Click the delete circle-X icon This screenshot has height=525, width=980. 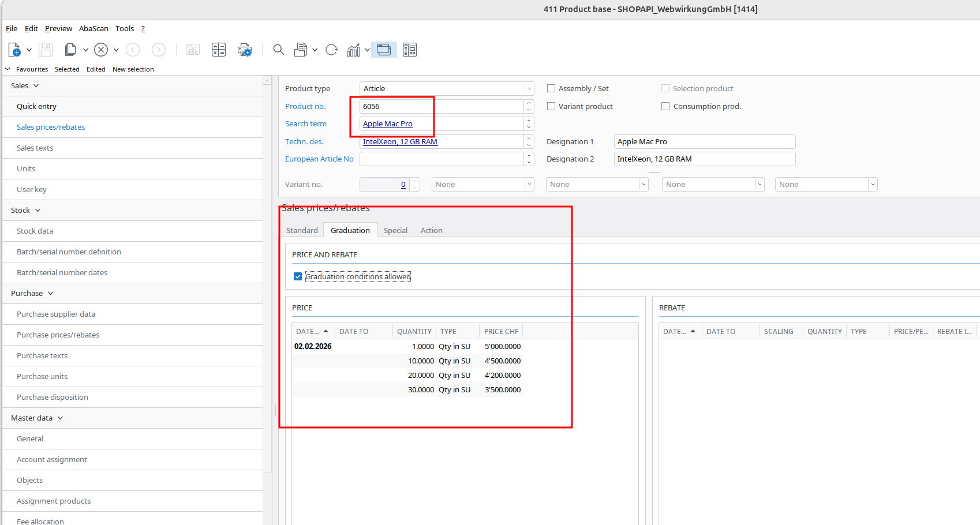pos(101,50)
